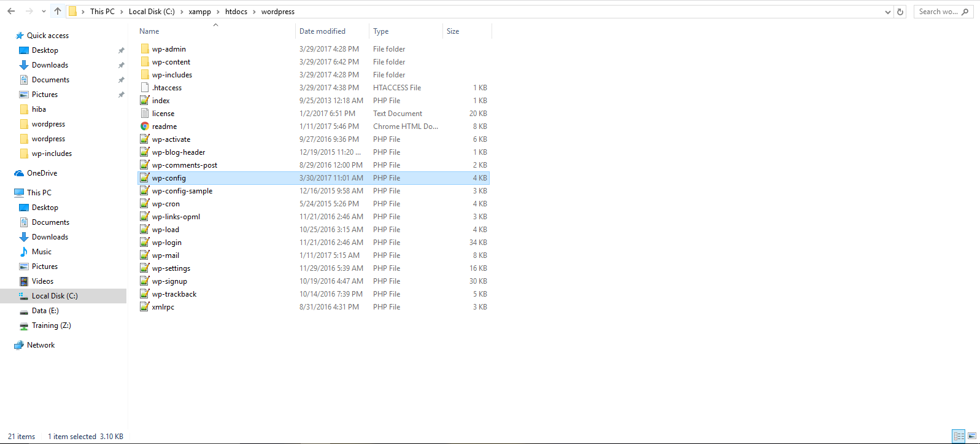Switch to the large icons view
This screenshot has width=980, height=444.
click(x=972, y=436)
